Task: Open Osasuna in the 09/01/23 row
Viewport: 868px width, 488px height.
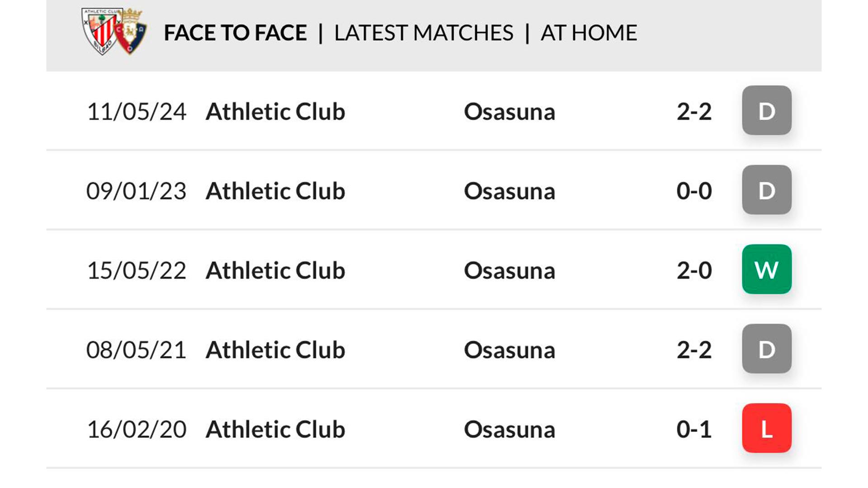Action: 509,191
